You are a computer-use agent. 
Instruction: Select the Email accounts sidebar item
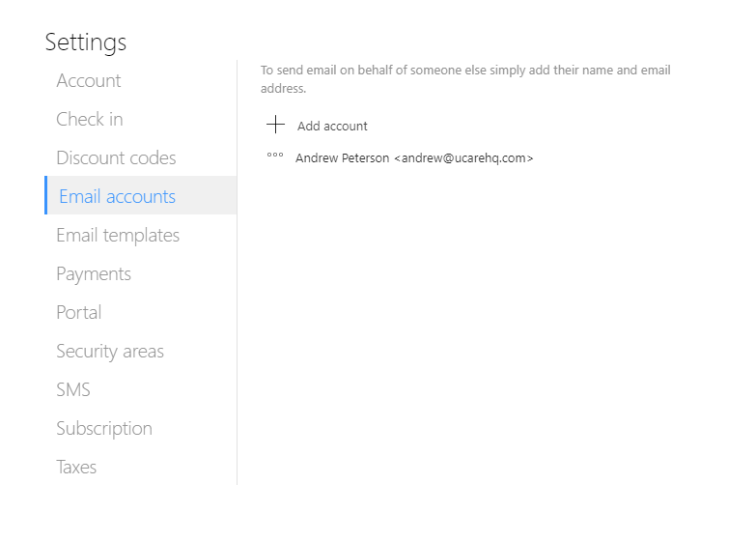(x=141, y=195)
